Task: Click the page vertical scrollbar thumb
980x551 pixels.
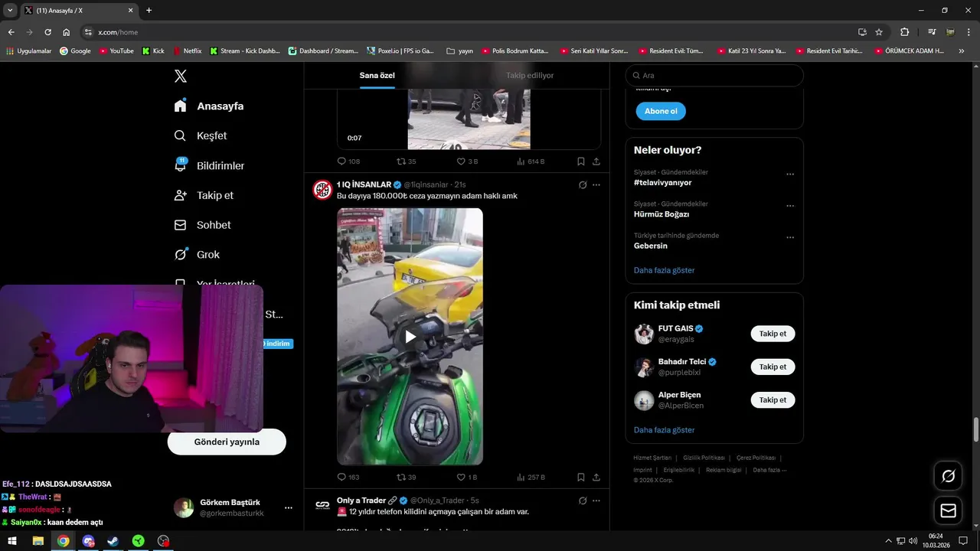Action: 975,429
